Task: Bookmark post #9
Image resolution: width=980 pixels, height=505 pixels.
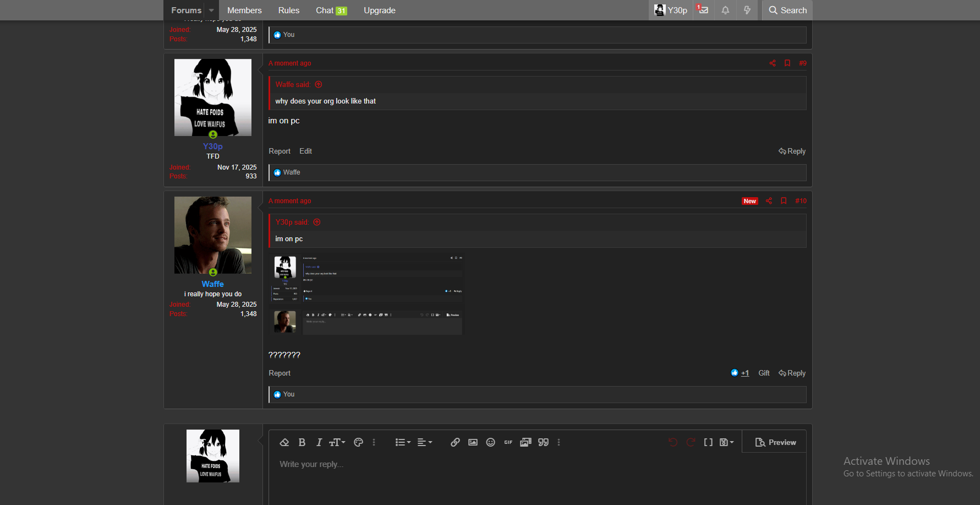Action: point(787,63)
